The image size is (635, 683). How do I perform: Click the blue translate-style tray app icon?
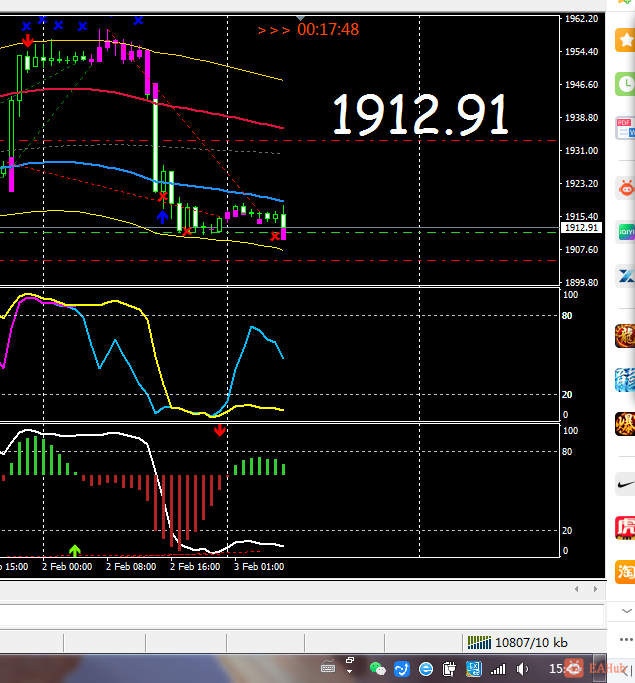point(473,668)
